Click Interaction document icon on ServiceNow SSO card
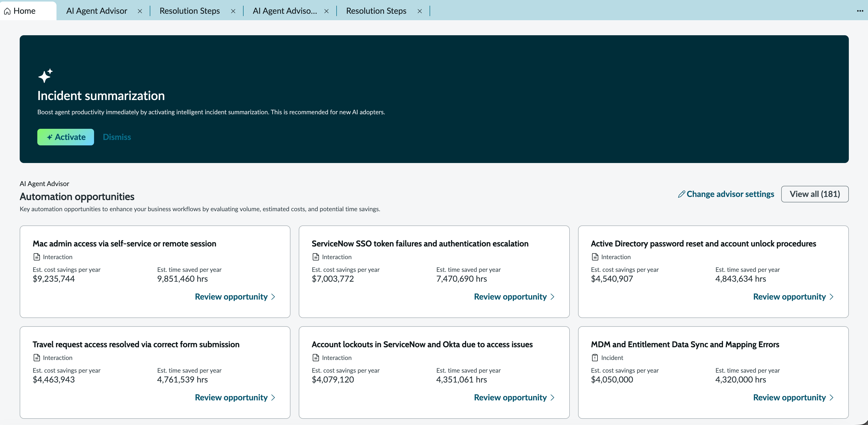The width and height of the screenshot is (868, 425). (316, 257)
